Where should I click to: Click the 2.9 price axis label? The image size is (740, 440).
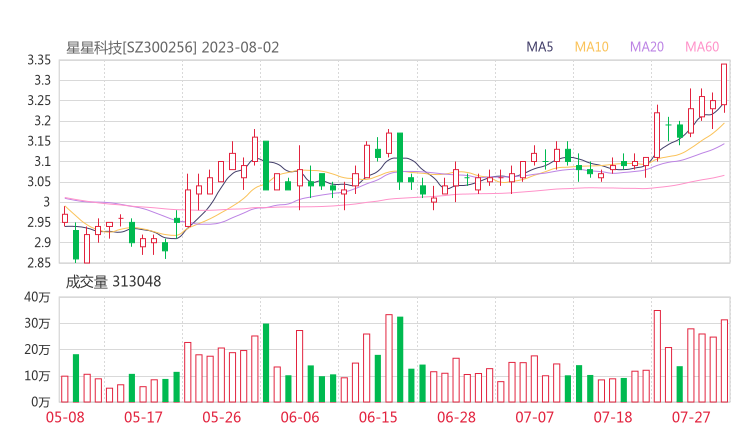[42, 243]
